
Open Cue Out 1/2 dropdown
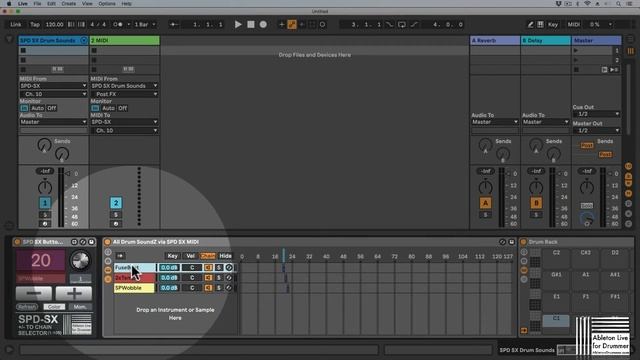[x=596, y=114]
